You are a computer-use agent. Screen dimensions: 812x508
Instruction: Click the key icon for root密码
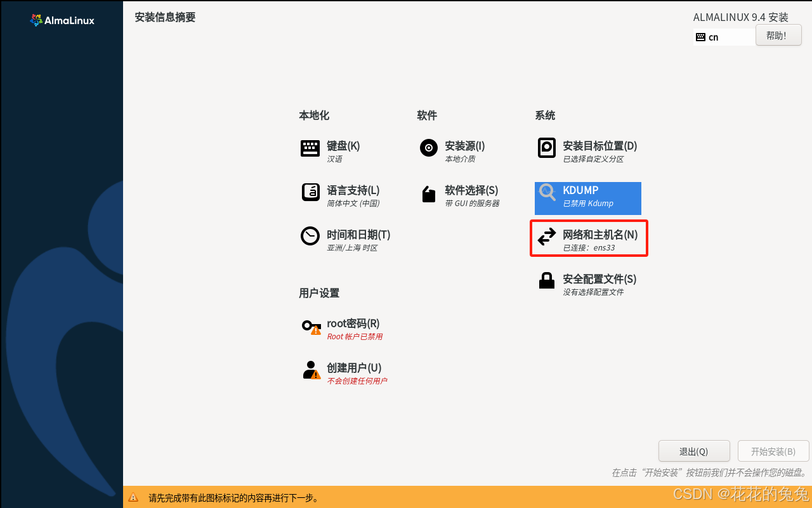[311, 327]
